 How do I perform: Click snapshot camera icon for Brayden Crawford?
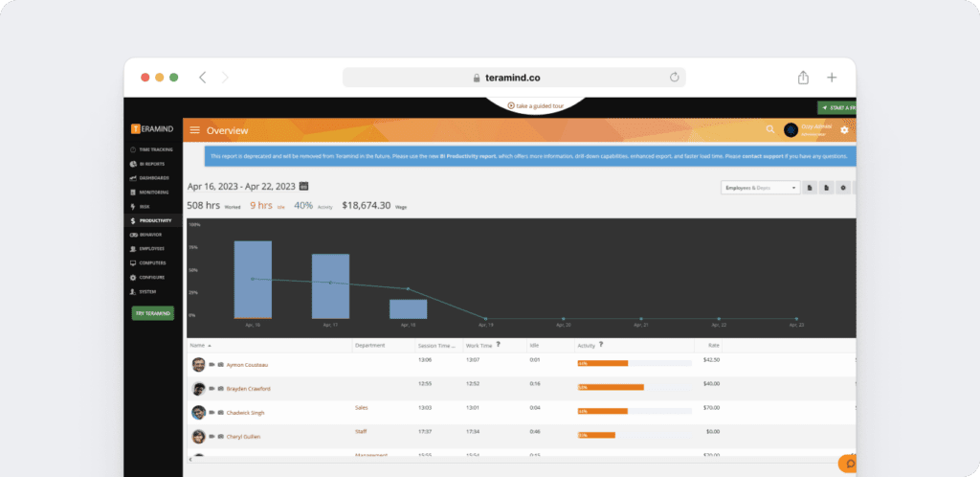click(x=221, y=388)
